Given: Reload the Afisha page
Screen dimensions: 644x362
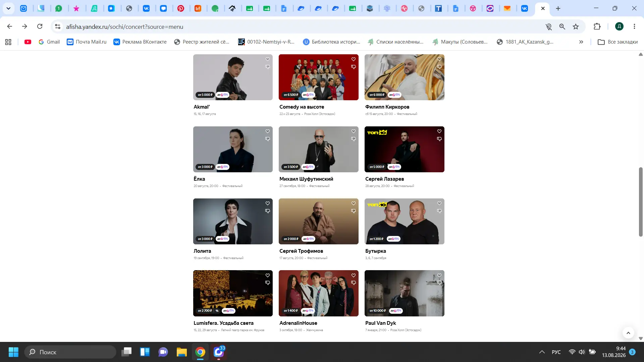Looking at the screenshot, I should coord(40,26).
